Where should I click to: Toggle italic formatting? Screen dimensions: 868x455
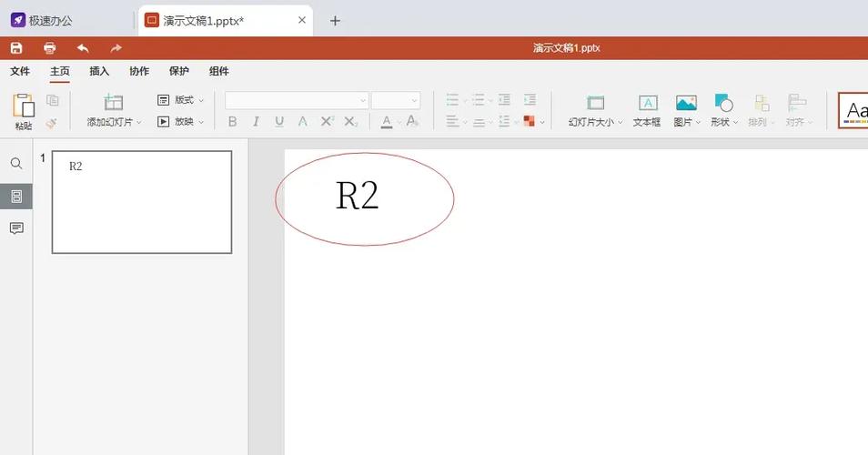tap(256, 121)
